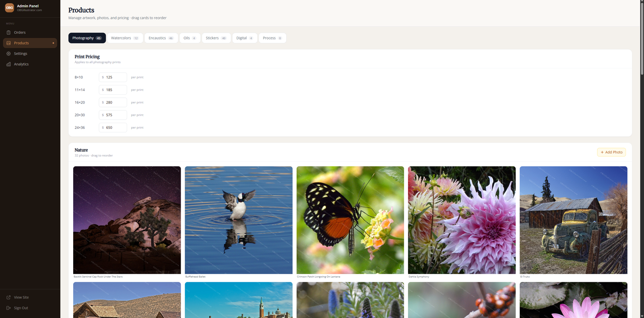The height and width of the screenshot is (318, 644).
Task: Click the View Site link
Action: [x=30, y=297]
